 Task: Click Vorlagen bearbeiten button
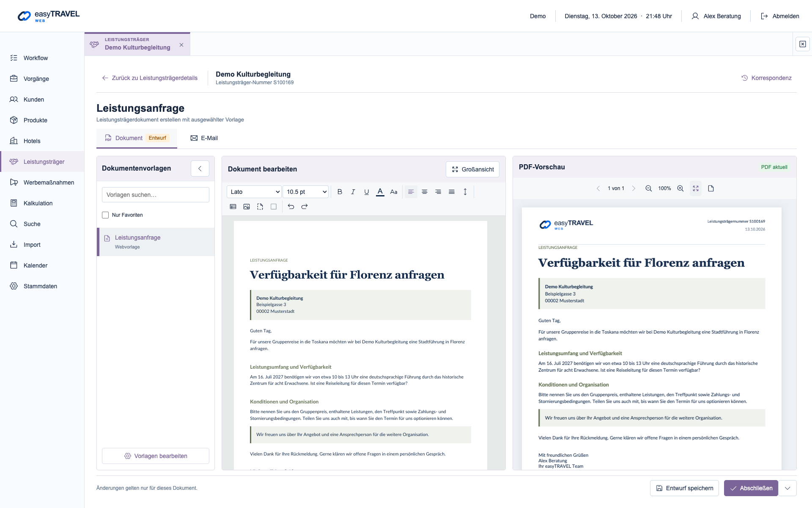pyautogui.click(x=156, y=456)
